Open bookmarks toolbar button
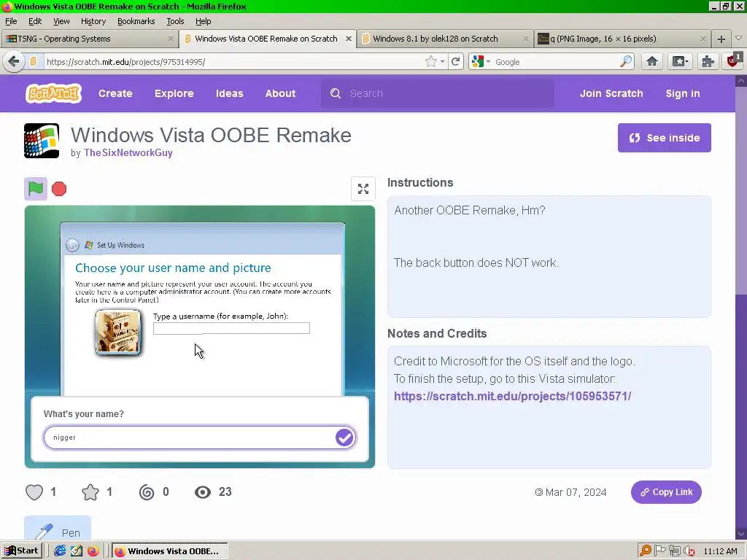 [x=679, y=61]
